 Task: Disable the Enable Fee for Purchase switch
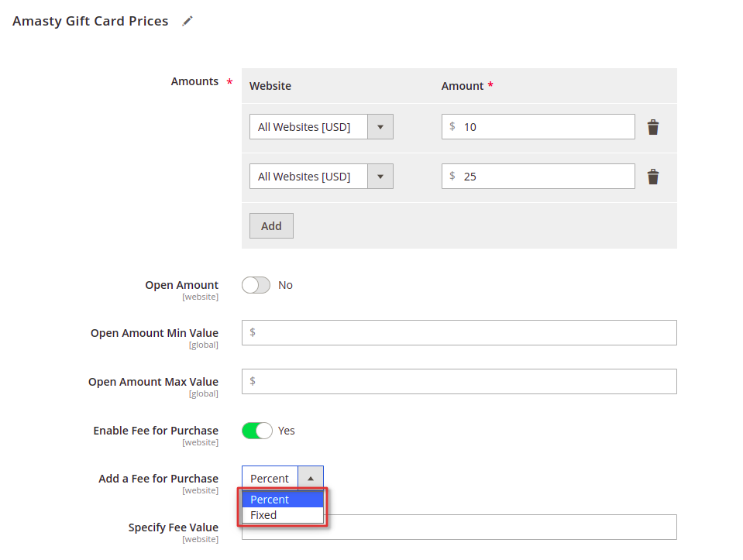(256, 431)
